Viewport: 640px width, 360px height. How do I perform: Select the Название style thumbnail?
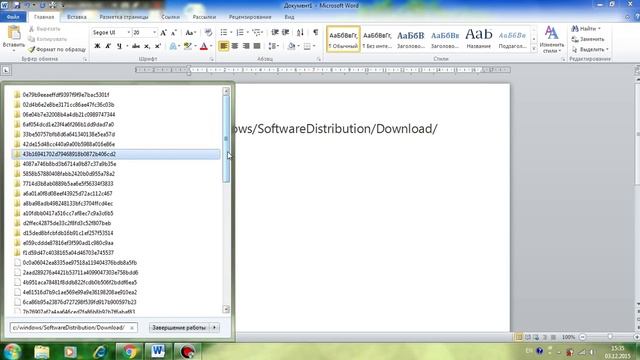tap(479, 39)
